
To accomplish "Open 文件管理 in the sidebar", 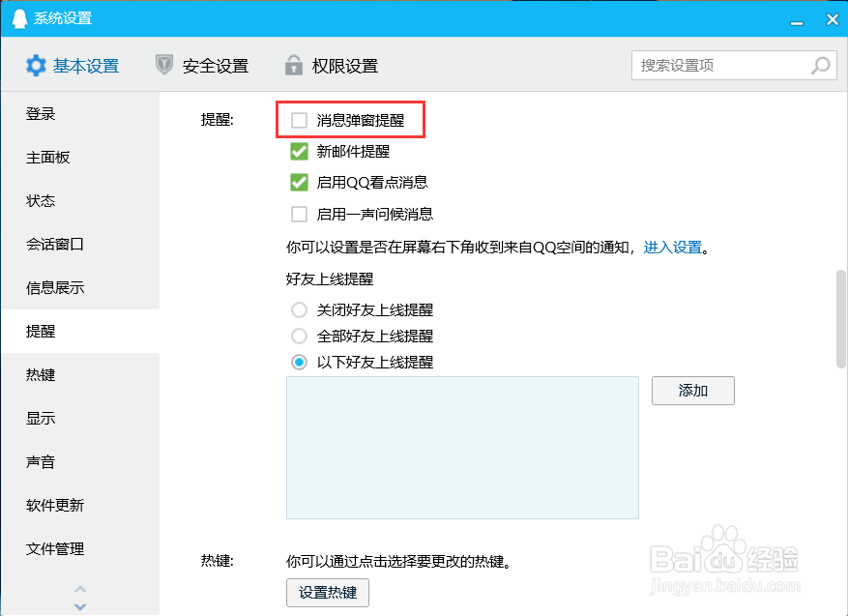I will [x=80, y=549].
